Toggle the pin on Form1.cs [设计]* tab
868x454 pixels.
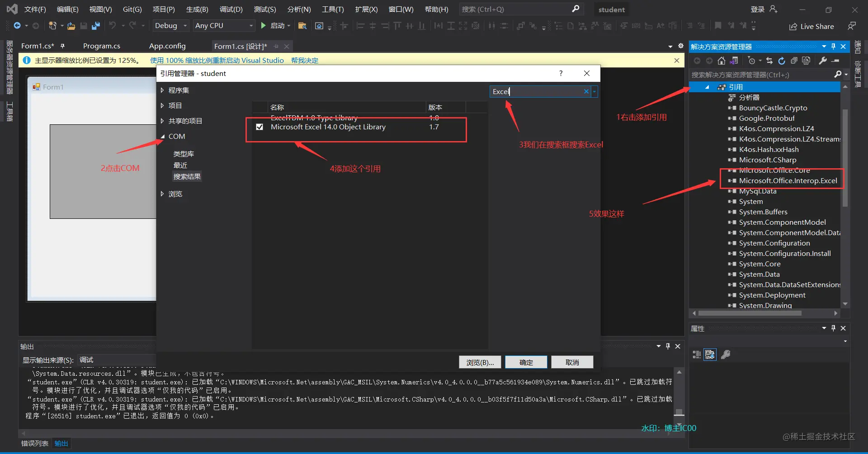click(x=276, y=47)
